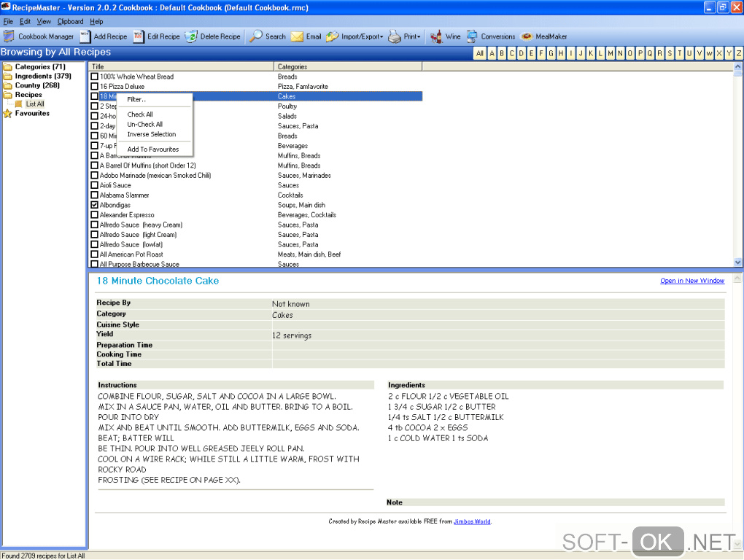The image size is (744, 560).
Task: Filter recipes by letter S button
Action: [x=670, y=53]
